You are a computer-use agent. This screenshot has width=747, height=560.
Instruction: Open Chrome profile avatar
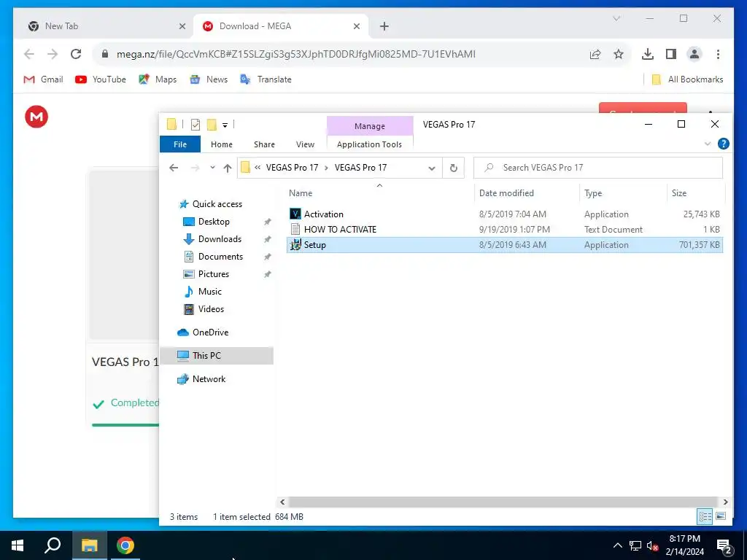click(694, 54)
